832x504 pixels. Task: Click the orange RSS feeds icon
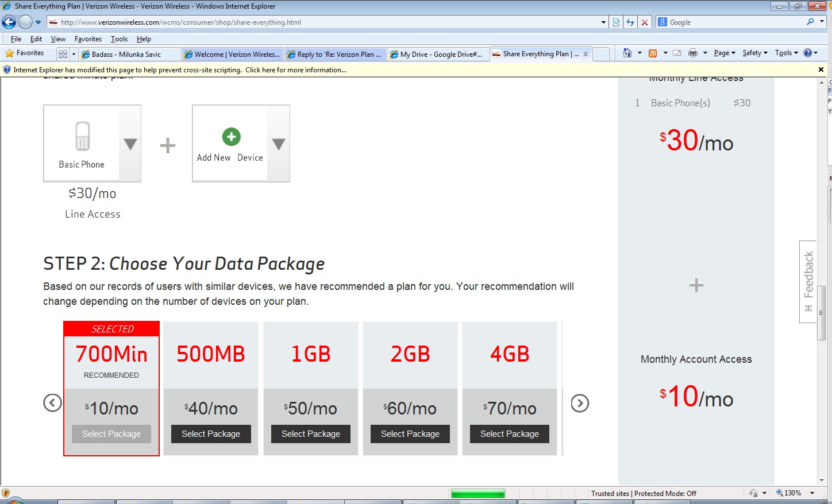click(x=653, y=53)
